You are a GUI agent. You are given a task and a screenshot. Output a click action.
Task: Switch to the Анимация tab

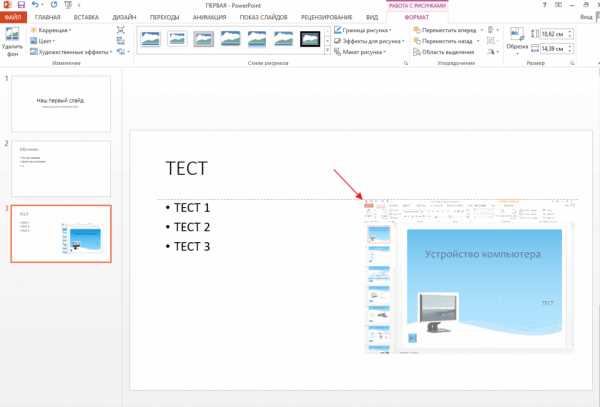click(209, 17)
